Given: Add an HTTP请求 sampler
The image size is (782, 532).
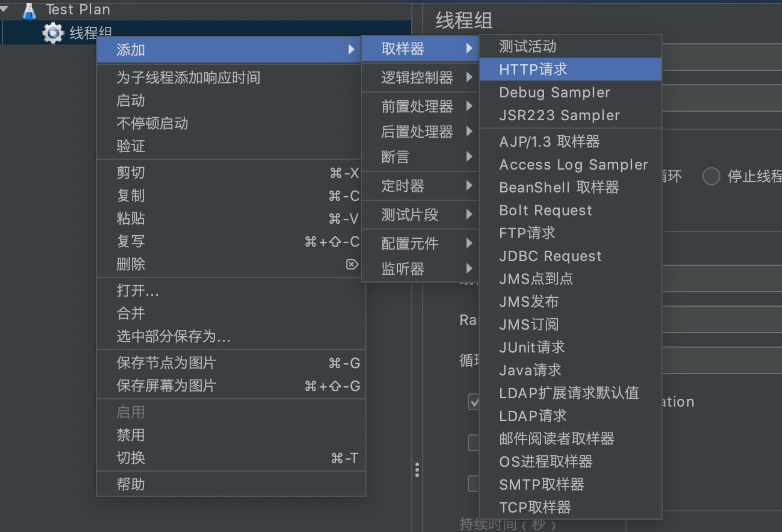Looking at the screenshot, I should [571, 69].
